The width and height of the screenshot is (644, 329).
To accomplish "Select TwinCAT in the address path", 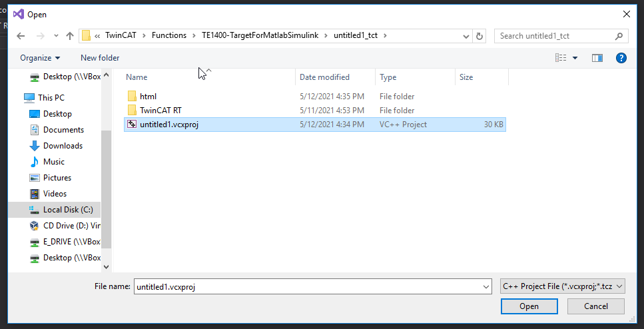I will click(x=122, y=35).
